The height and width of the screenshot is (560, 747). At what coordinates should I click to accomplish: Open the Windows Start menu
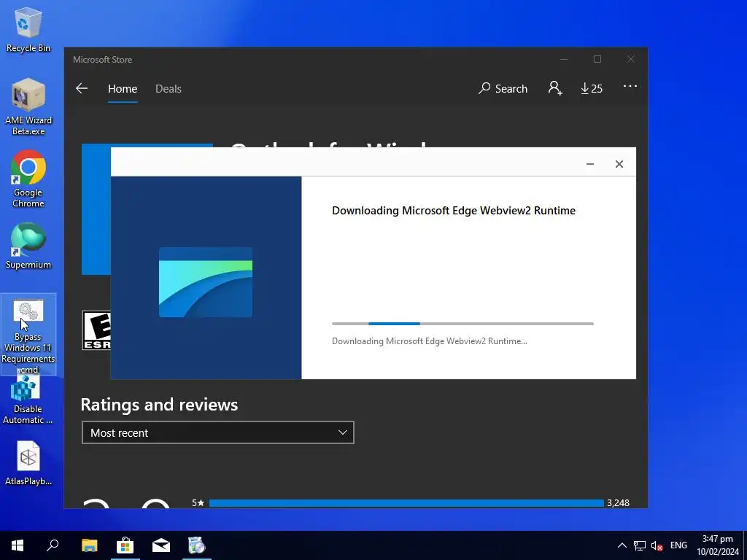click(x=18, y=545)
